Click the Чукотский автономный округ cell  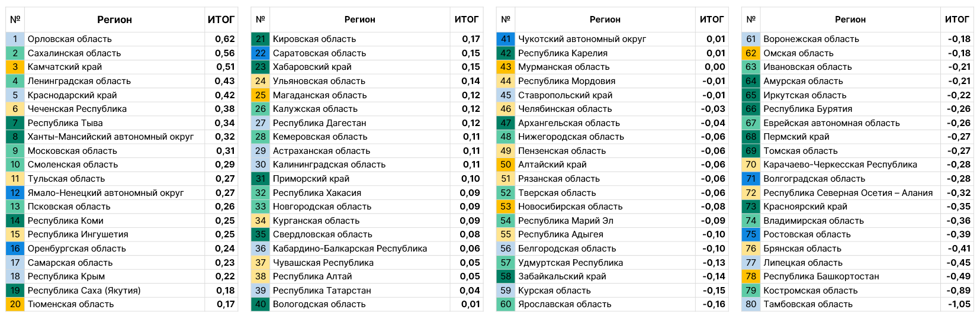coord(582,39)
